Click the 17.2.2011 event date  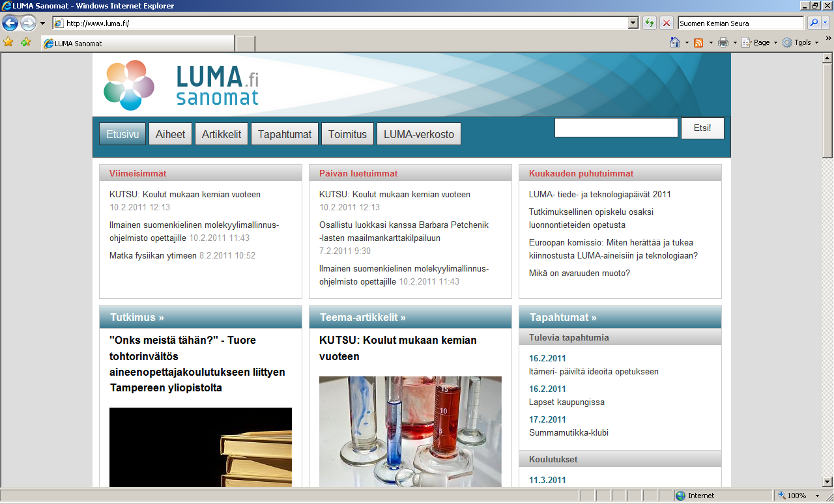(547, 419)
